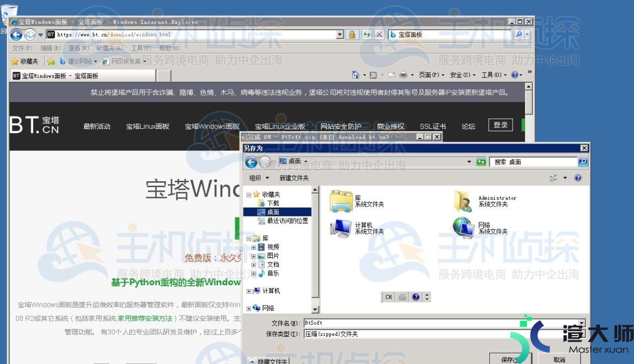Screen dimensions: 634x364
Task: Open the change view dropdown arrow in dialog
Action: 565,178
